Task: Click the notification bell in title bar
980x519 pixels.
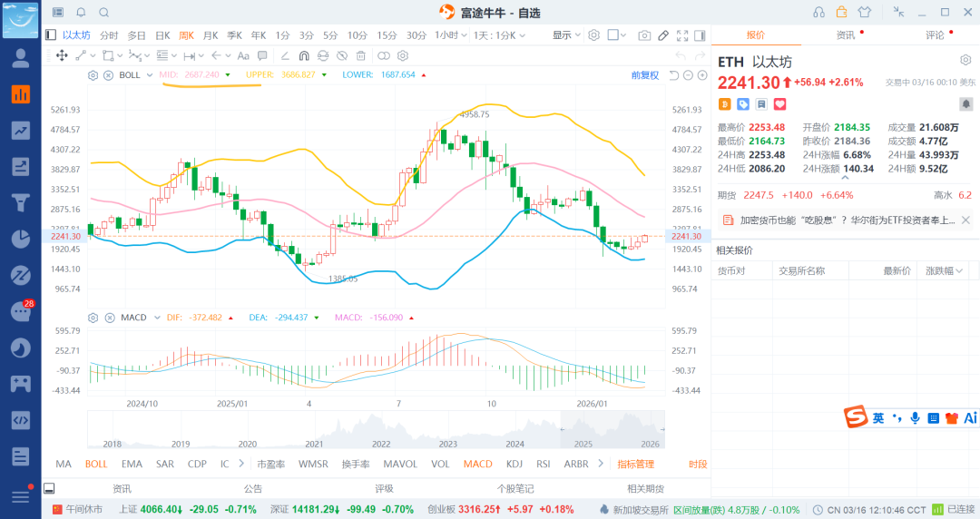Action: [81, 13]
